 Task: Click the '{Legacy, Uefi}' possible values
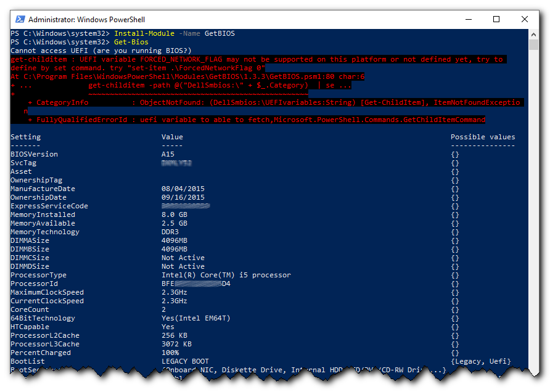click(x=480, y=362)
